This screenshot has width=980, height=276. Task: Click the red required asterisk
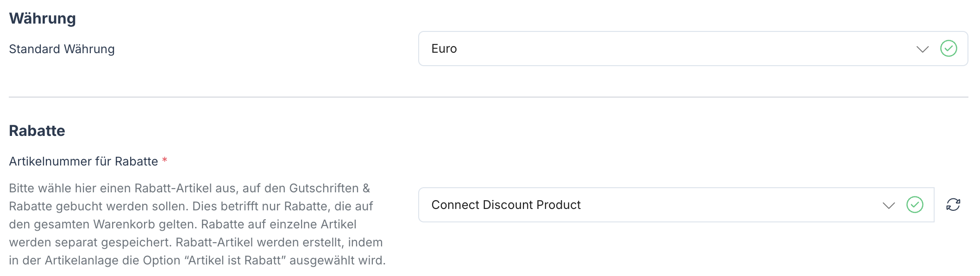(164, 160)
